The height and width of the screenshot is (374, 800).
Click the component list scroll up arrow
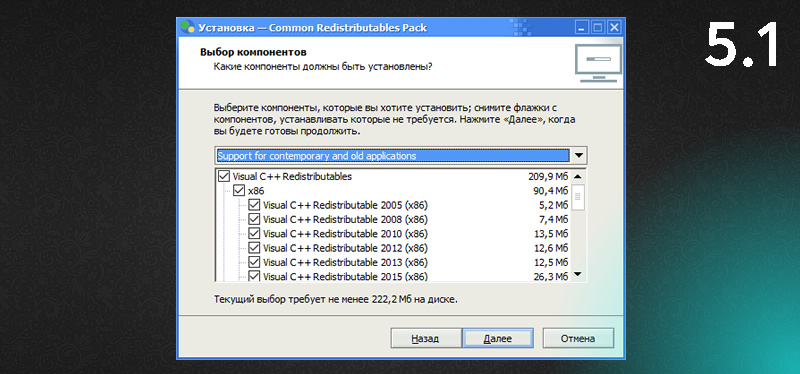[578, 177]
